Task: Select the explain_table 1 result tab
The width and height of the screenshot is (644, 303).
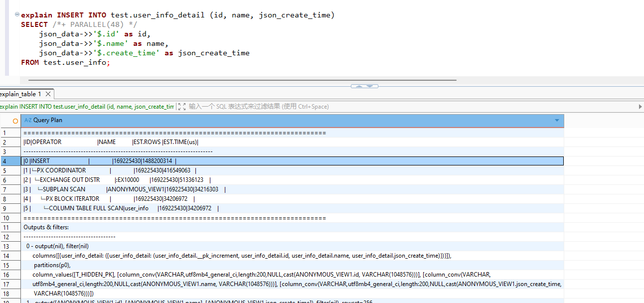Action: coord(21,94)
